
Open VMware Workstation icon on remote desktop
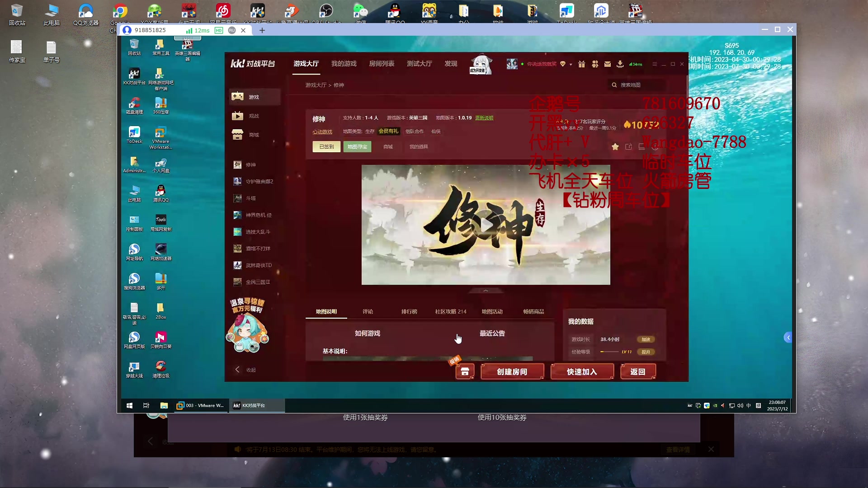coord(160,138)
